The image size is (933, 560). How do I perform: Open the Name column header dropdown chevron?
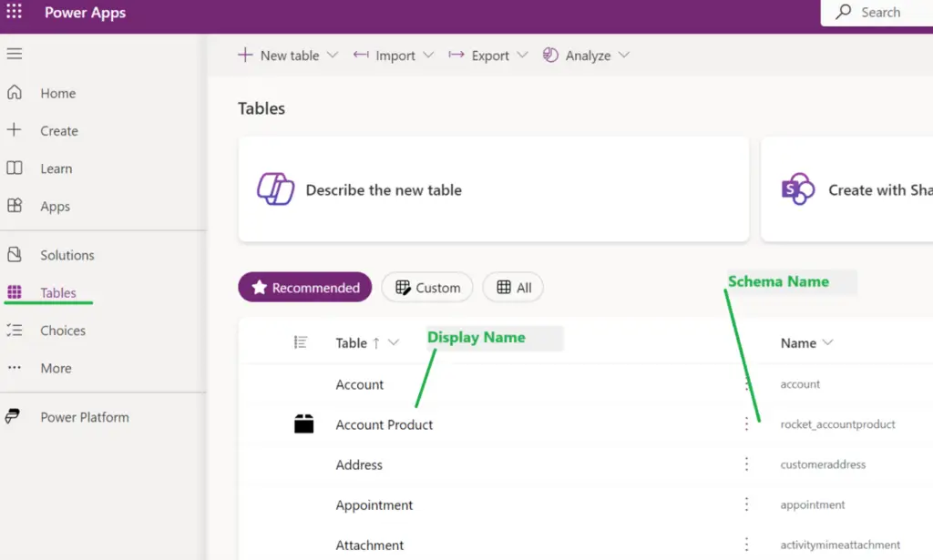point(827,342)
